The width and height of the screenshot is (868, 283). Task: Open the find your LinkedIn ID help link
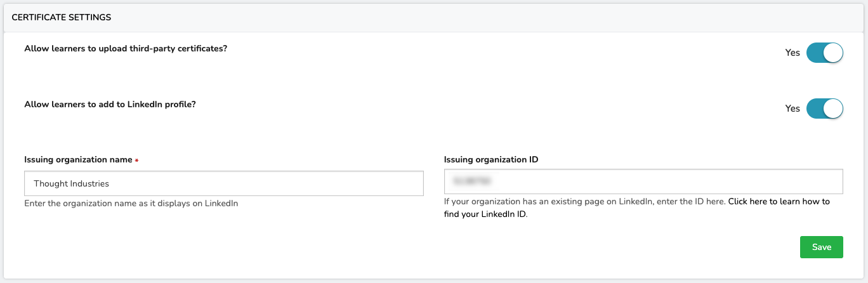(x=636, y=207)
